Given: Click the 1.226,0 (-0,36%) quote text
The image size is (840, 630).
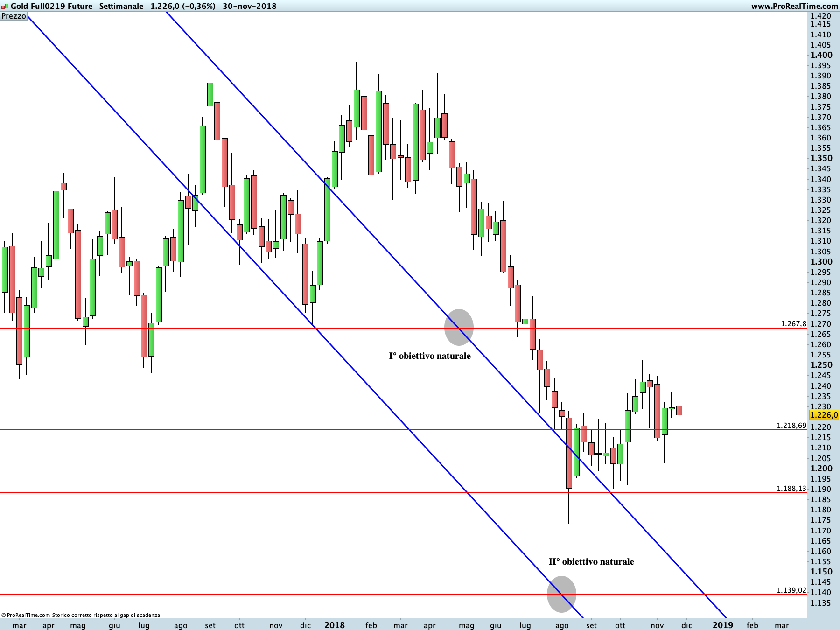Looking at the screenshot, I should [183, 6].
